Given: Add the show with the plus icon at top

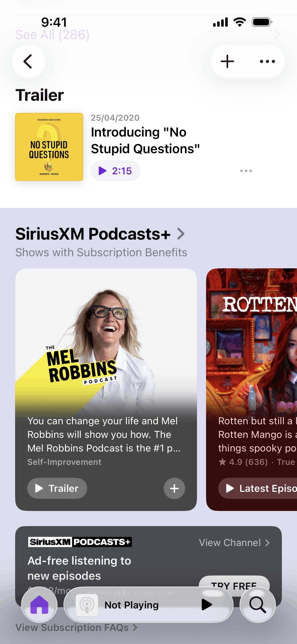Looking at the screenshot, I should click(227, 61).
